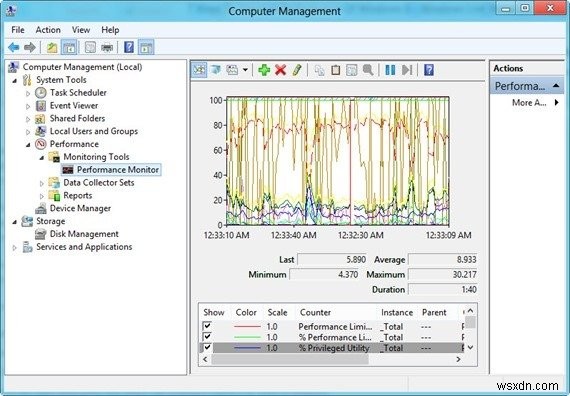This screenshot has height=396, width=570.
Task: Select Computer Management (Local) root node
Action: (83, 67)
